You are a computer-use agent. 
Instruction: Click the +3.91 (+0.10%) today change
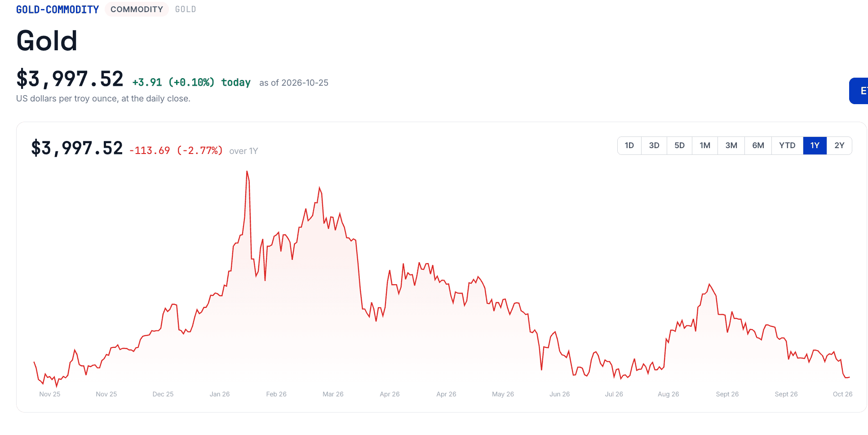[191, 83]
